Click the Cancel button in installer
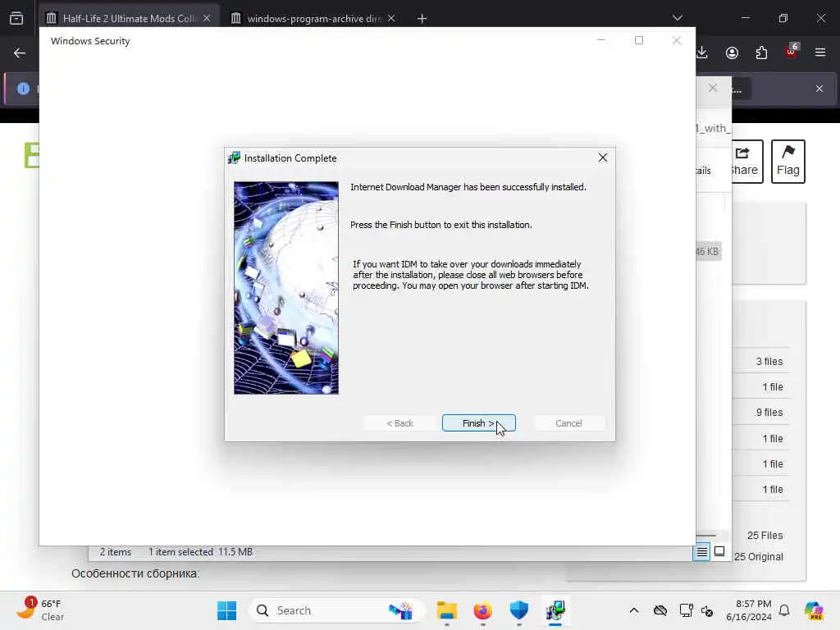840x630 pixels. (568, 423)
